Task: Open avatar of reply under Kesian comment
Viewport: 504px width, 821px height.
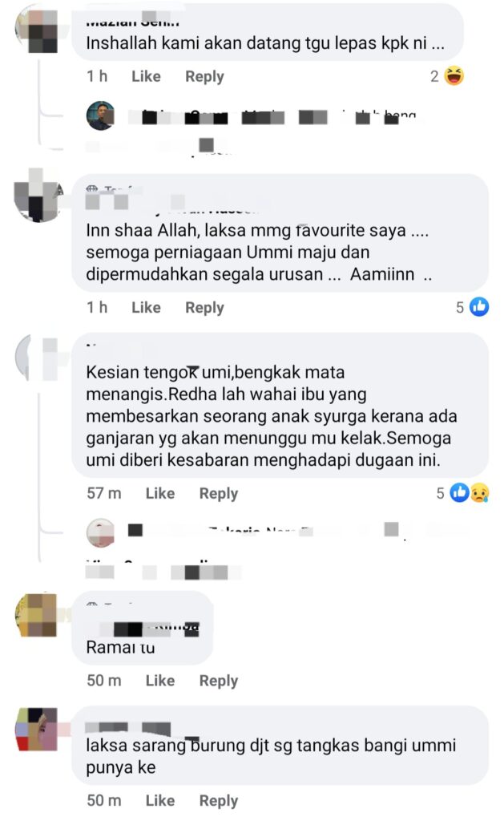Action: 100,532
